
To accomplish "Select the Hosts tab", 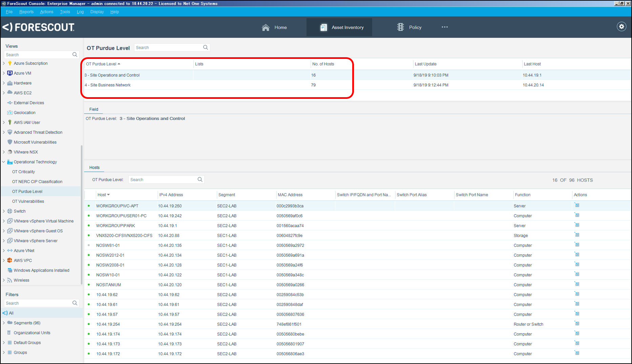I will [94, 167].
